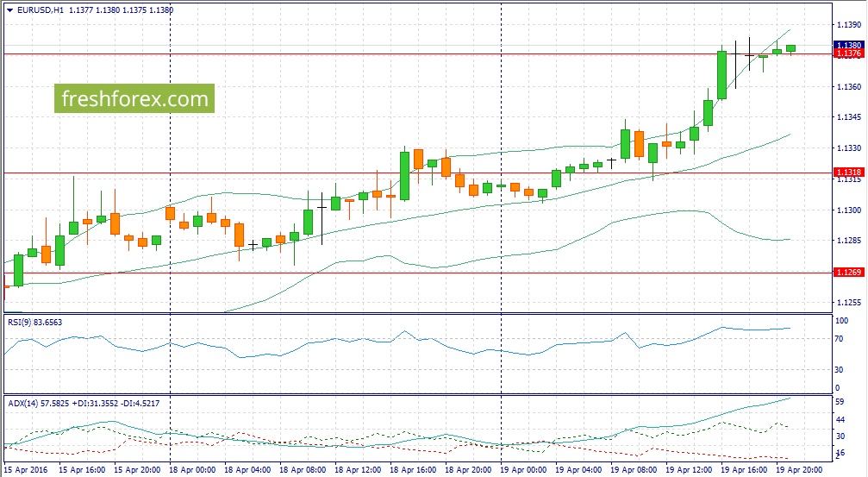The width and height of the screenshot is (868, 477).
Task: Select the red 1.1376 price level tag
Action: 848,53
